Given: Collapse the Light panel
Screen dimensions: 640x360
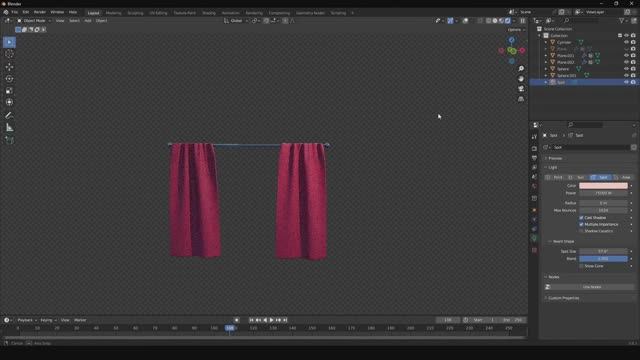Looking at the screenshot, I should tap(552, 167).
